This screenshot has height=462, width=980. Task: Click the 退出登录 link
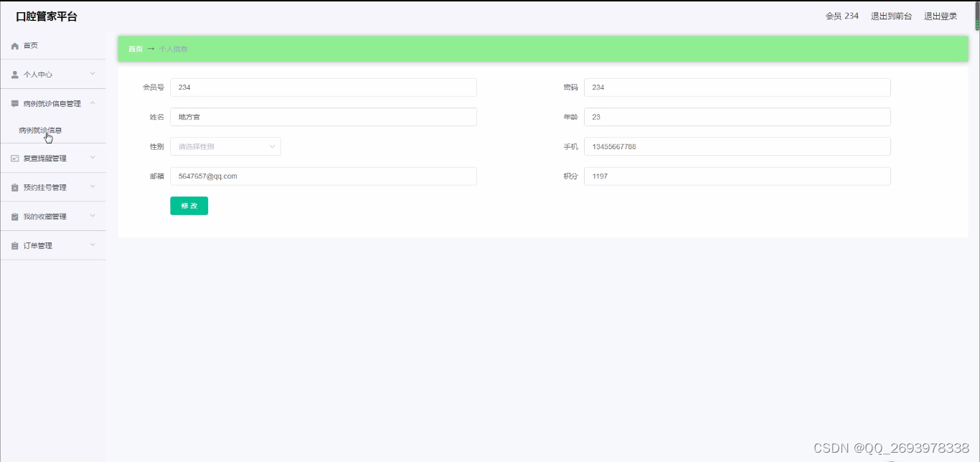[941, 16]
